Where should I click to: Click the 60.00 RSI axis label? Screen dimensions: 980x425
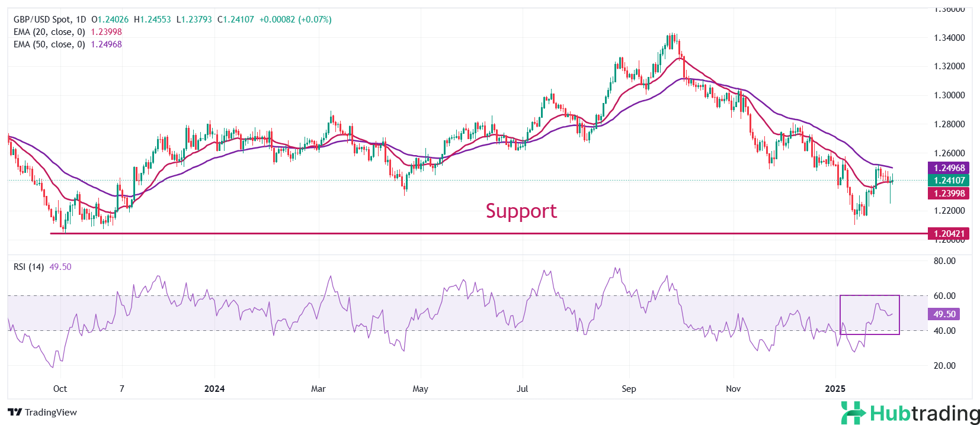click(x=944, y=296)
